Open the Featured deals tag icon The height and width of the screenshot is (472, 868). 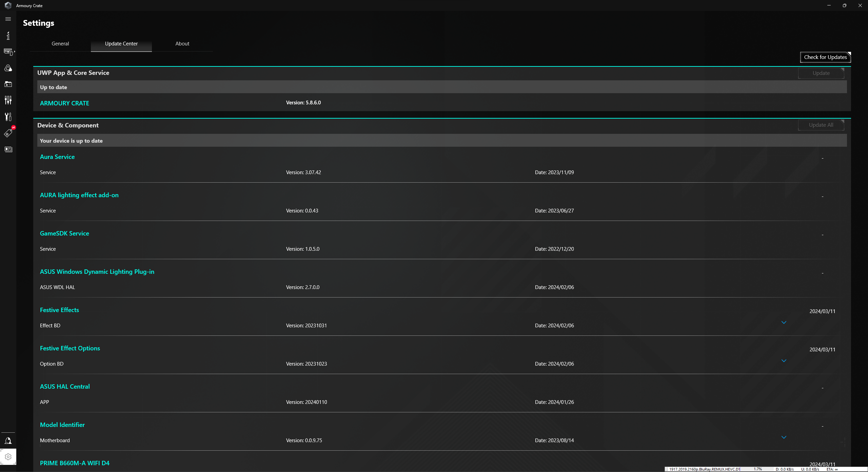coord(8,133)
